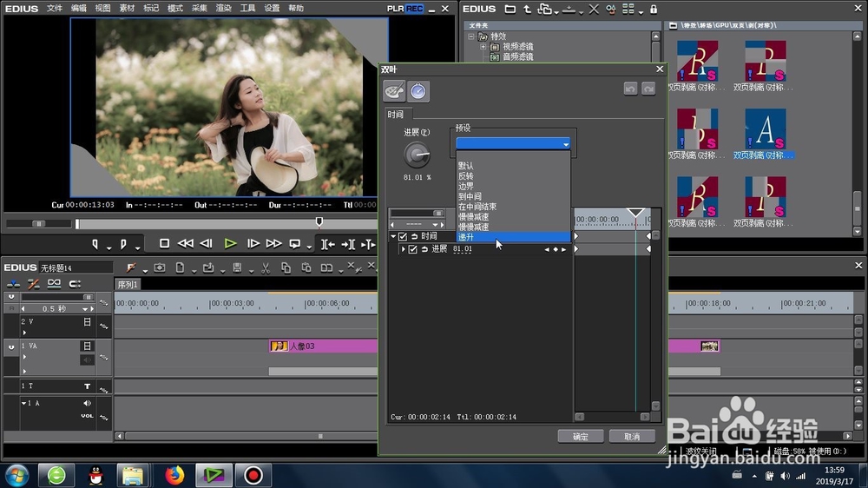The width and height of the screenshot is (868, 488).
Task: Click 确定 to confirm the transition settings
Action: [580, 437]
